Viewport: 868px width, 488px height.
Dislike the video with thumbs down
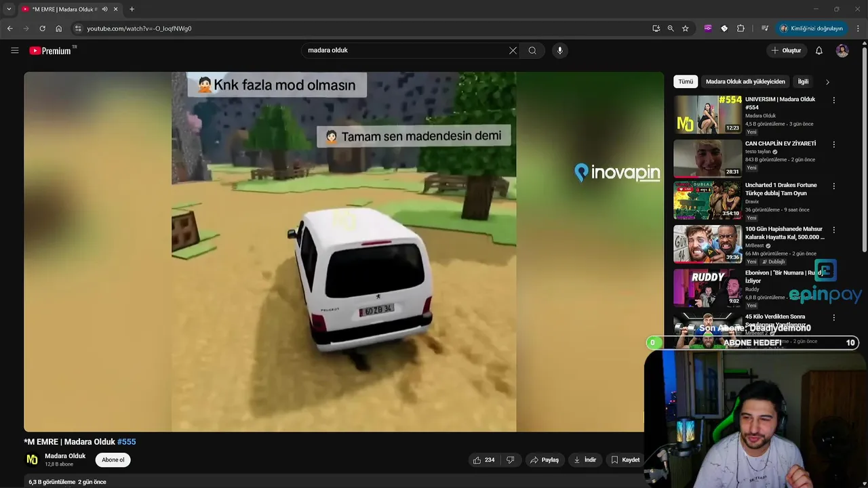(511, 460)
